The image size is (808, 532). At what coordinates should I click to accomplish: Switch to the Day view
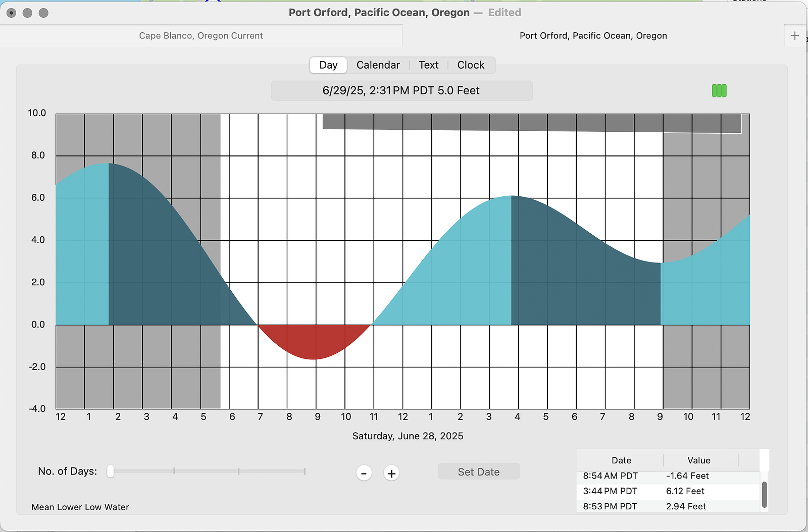[x=328, y=65]
